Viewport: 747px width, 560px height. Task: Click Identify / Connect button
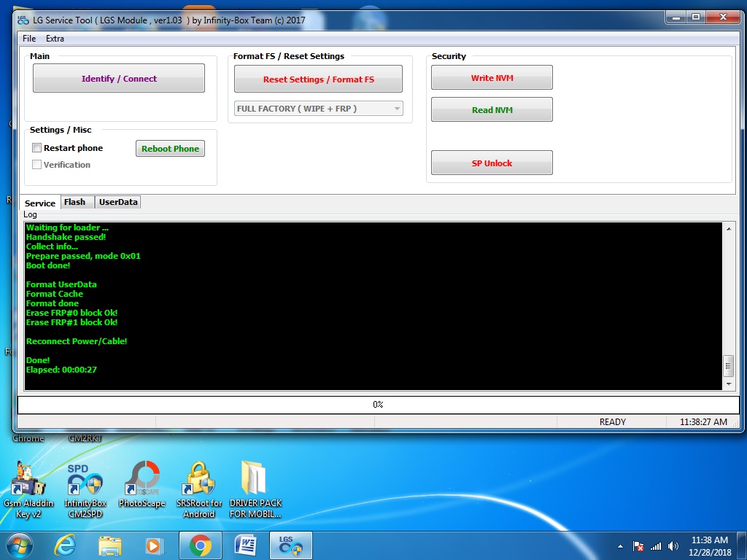click(x=119, y=78)
